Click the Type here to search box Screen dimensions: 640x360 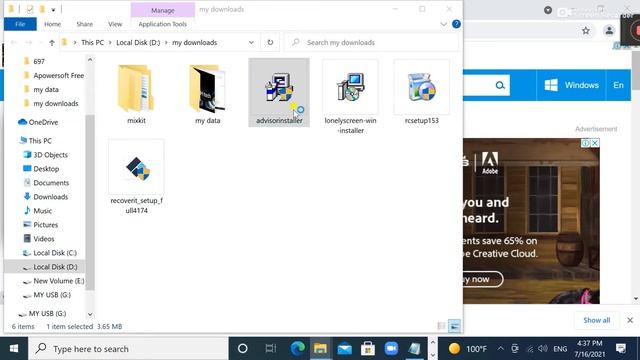129,349
